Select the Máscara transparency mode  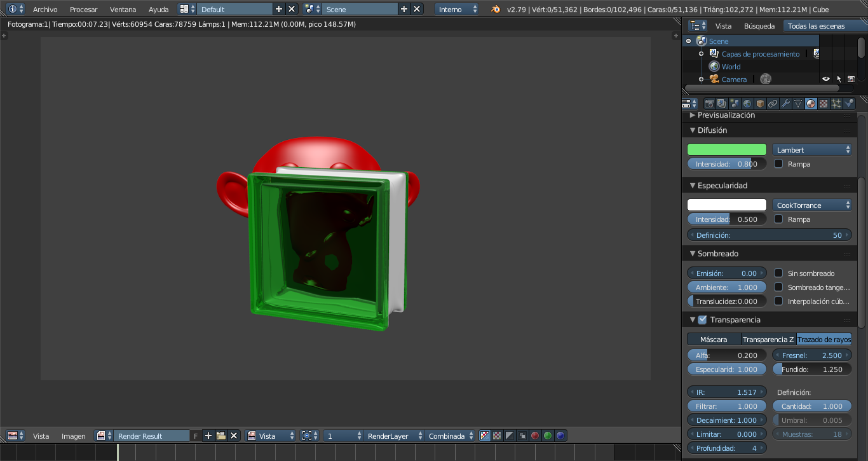(714, 339)
